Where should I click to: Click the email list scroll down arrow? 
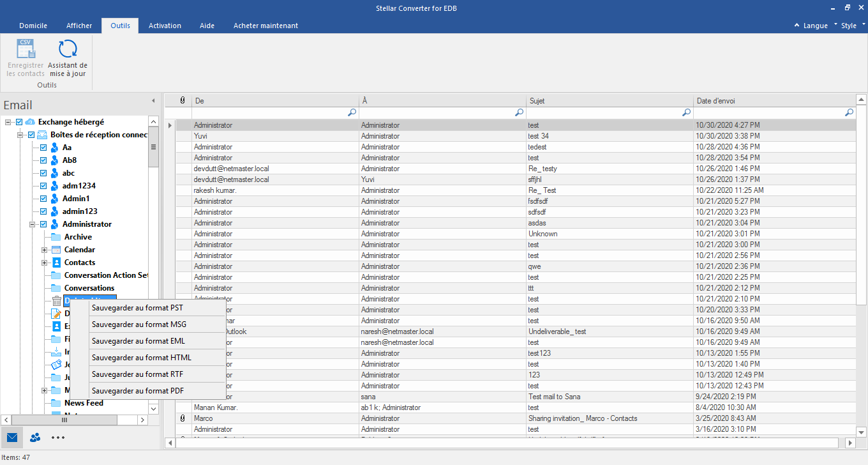861,432
